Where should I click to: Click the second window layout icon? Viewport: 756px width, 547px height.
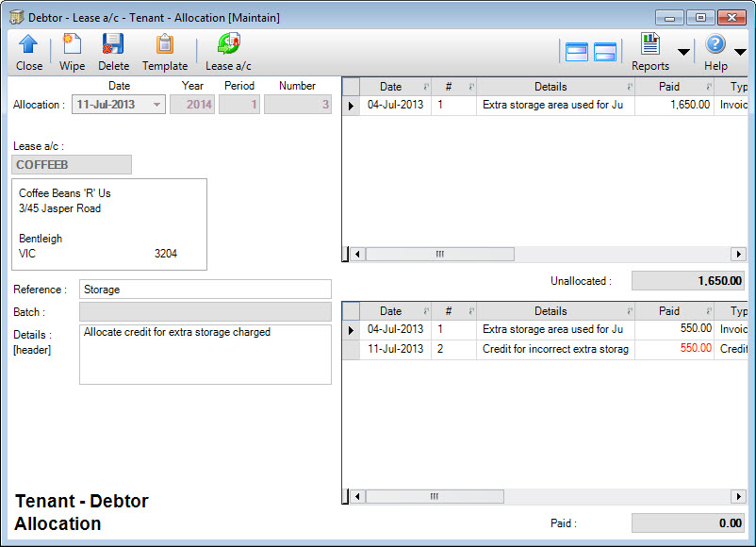click(605, 52)
